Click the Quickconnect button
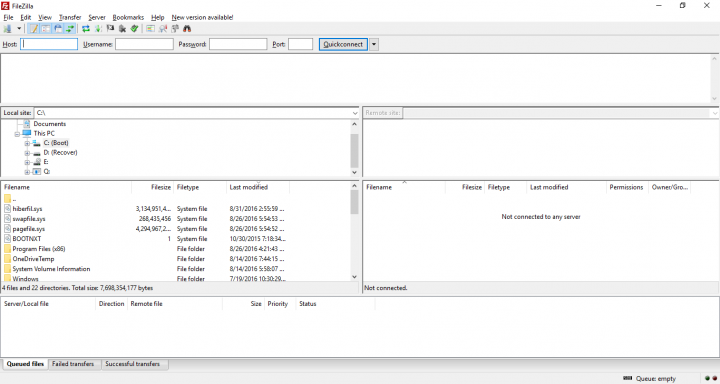 coord(343,44)
